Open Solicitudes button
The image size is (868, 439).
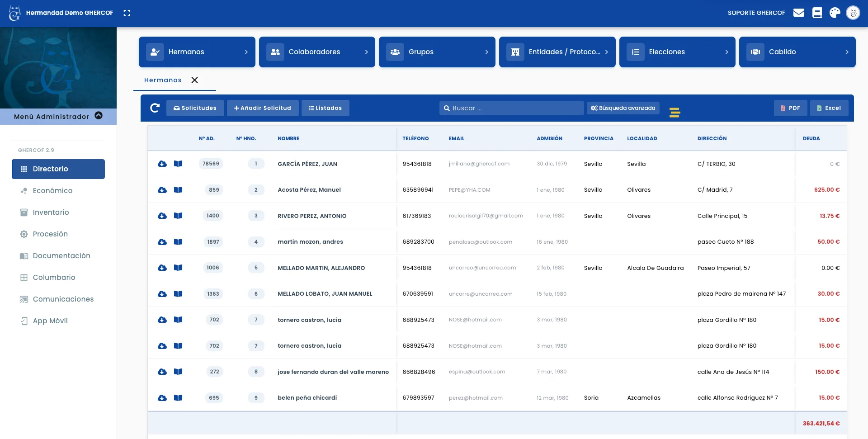point(195,108)
